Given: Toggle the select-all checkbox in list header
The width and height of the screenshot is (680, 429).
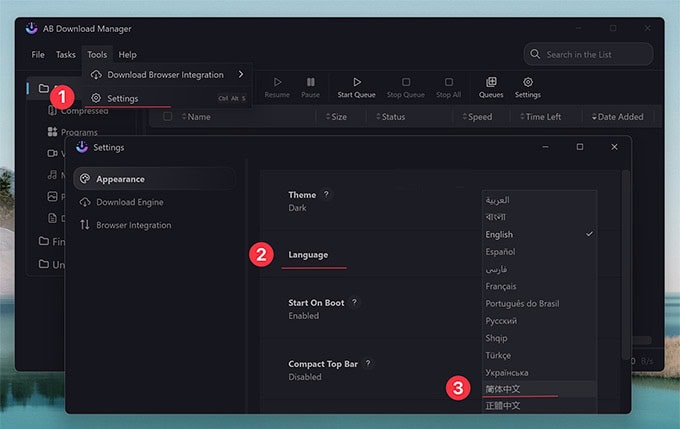Looking at the screenshot, I should click(167, 116).
